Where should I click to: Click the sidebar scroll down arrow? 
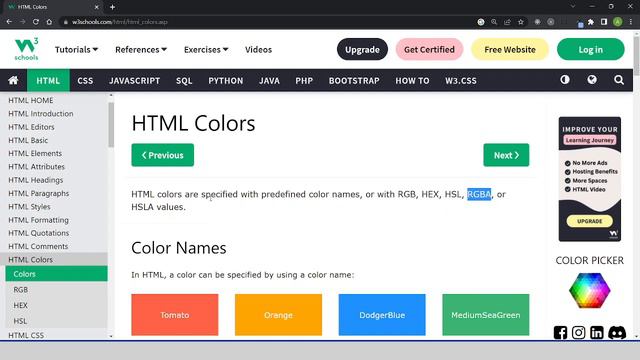pos(111,336)
